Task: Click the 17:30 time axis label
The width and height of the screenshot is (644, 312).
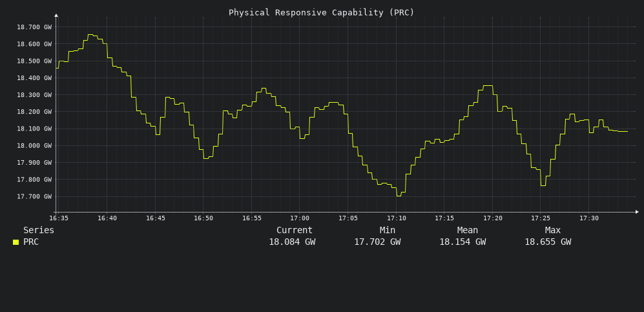Action: click(589, 218)
